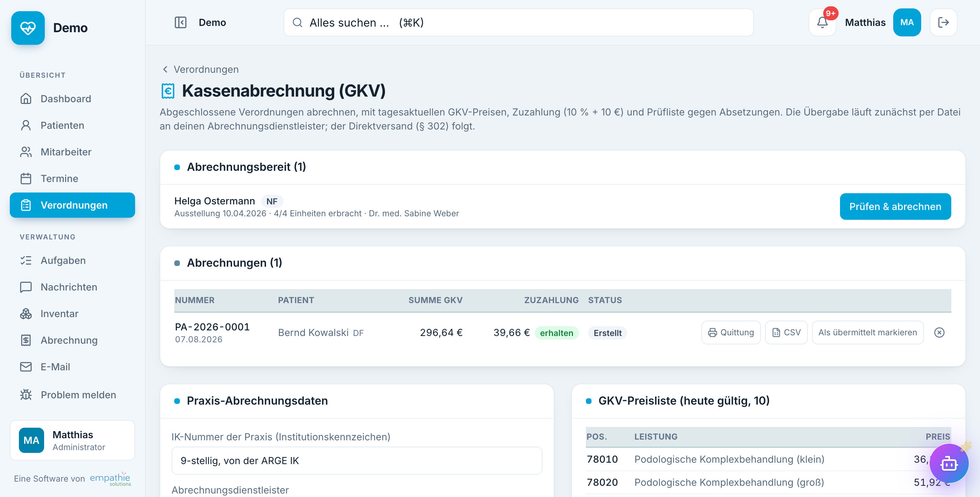Click the Dashboard house icon
980x497 pixels.
(26, 99)
